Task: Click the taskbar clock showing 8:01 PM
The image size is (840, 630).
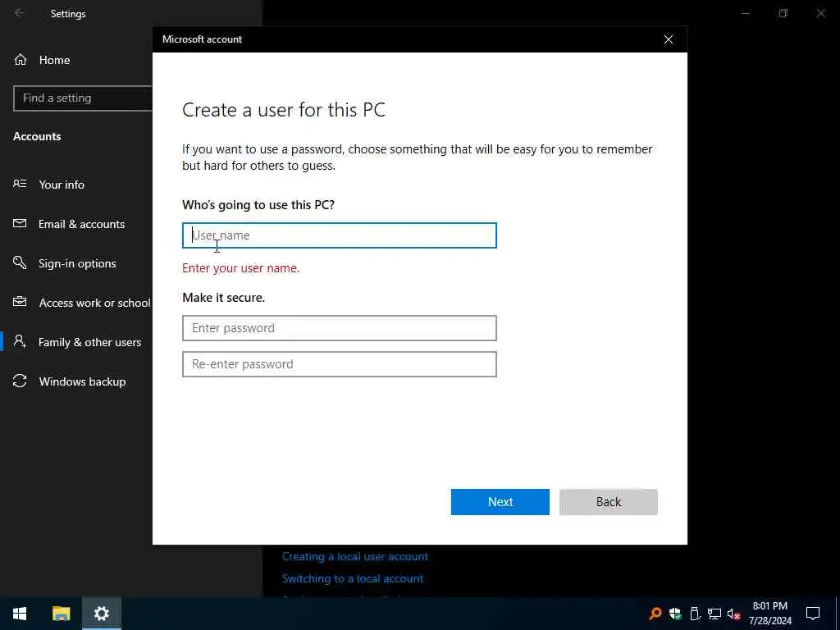Action: pos(769,614)
